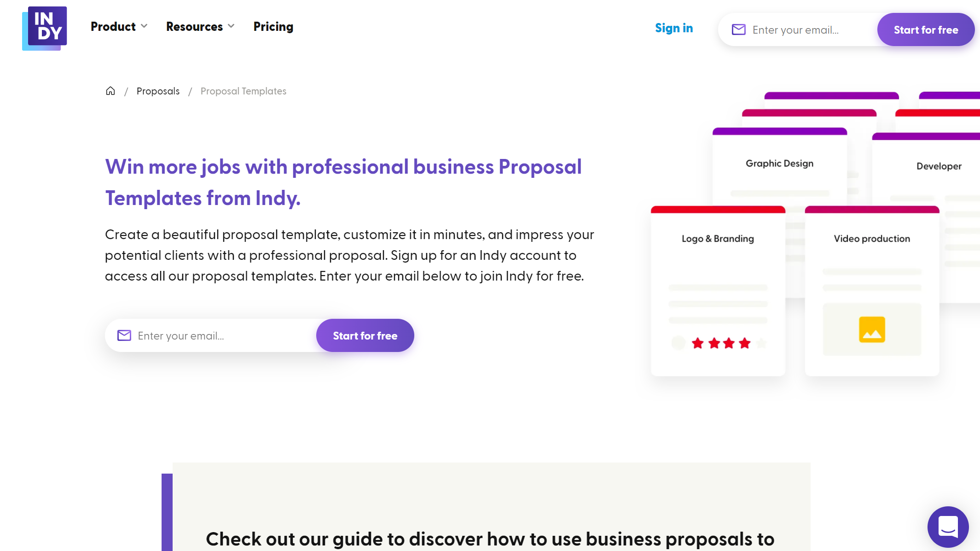Click the Sign in link
This screenshot has width=980, height=551.
tap(674, 28)
